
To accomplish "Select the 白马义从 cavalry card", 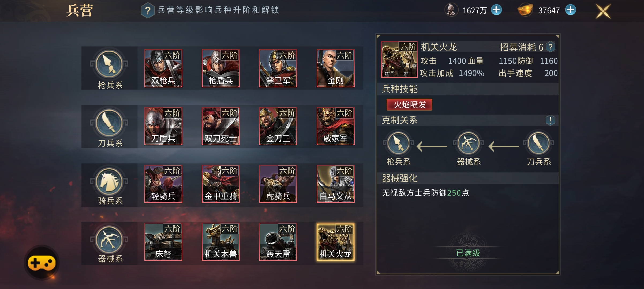I will point(336,184).
